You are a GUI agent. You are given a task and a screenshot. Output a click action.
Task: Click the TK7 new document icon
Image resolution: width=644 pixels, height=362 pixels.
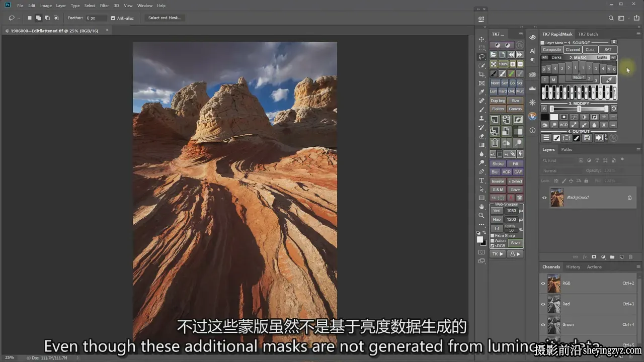click(502, 54)
